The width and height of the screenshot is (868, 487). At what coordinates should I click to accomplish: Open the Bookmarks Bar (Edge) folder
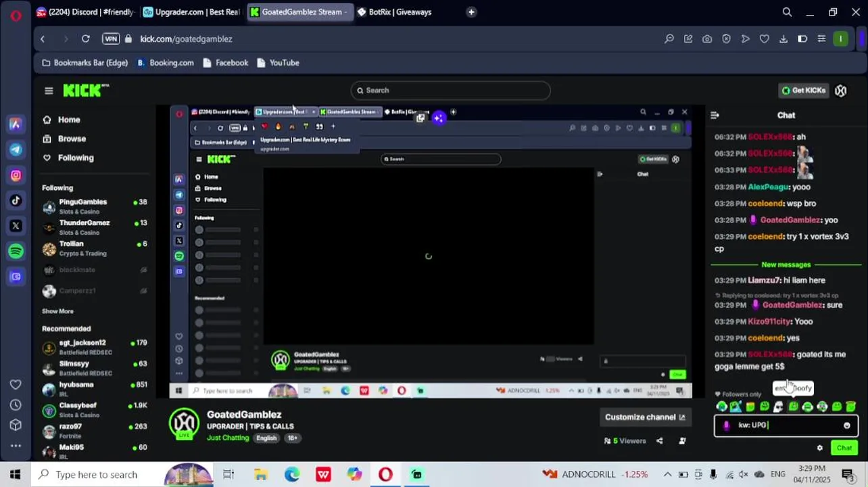point(85,63)
